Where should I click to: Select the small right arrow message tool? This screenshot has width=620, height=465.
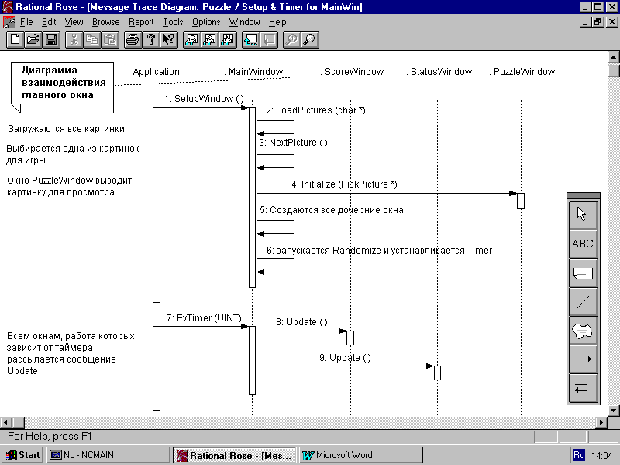pos(583,358)
